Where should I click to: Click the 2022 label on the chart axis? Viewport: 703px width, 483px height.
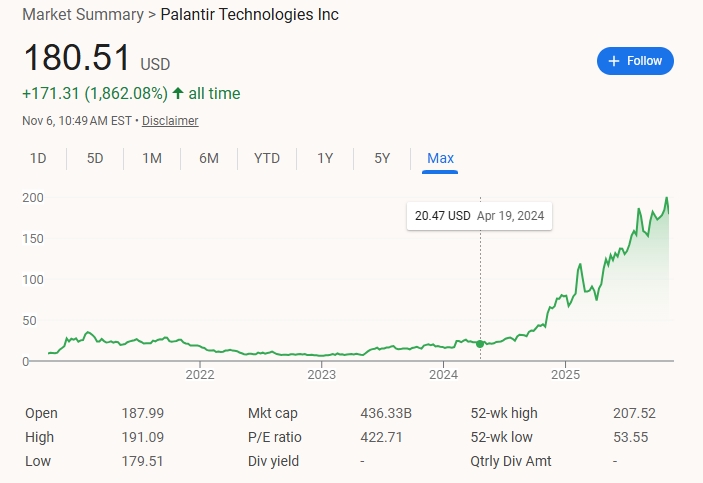[x=200, y=375]
